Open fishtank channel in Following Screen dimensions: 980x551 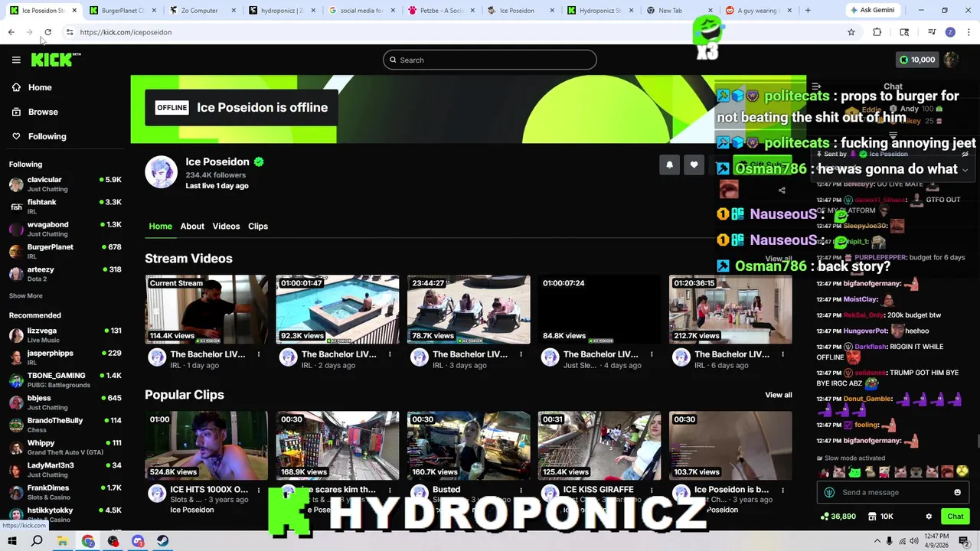pyautogui.click(x=65, y=206)
